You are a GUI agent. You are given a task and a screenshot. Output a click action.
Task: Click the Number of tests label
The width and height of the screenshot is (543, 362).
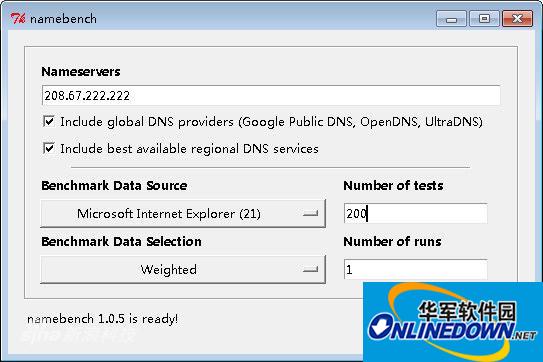tap(393, 186)
